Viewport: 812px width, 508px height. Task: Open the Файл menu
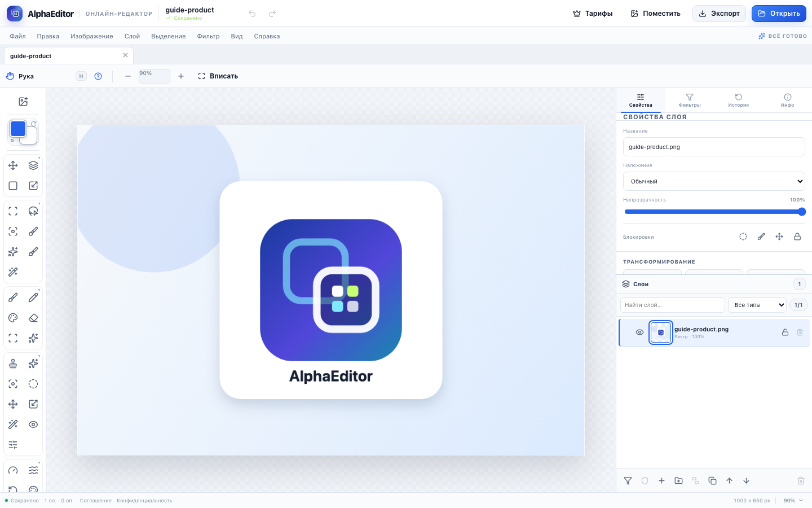click(x=17, y=36)
